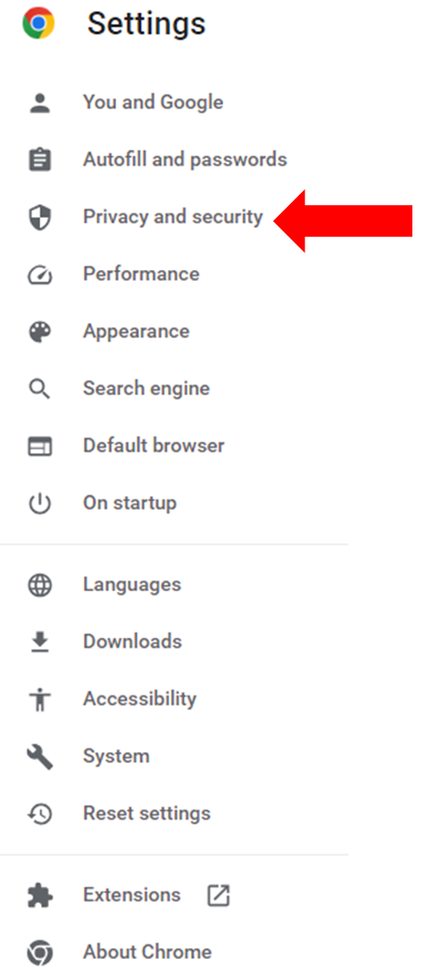Click the wrench icon for System
Viewport: 427px width, 980px height.
[39, 757]
